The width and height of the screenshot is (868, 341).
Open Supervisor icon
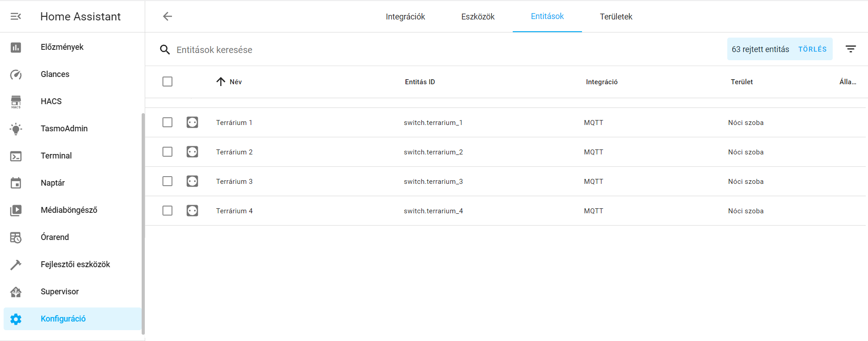click(16, 292)
